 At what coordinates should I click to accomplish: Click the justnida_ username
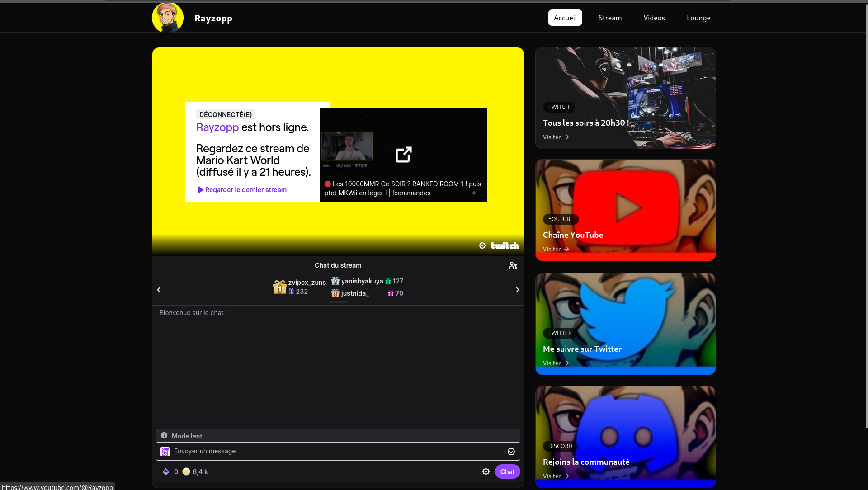click(x=355, y=293)
